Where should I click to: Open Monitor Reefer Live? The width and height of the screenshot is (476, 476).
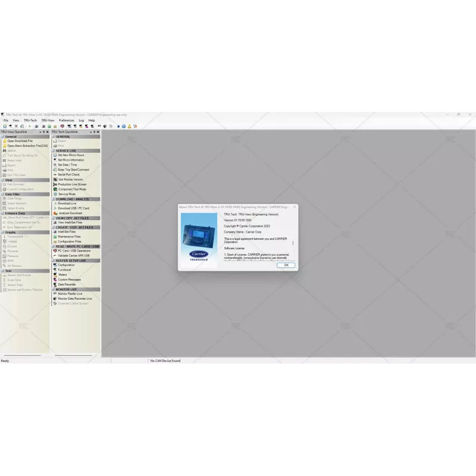tap(70, 294)
